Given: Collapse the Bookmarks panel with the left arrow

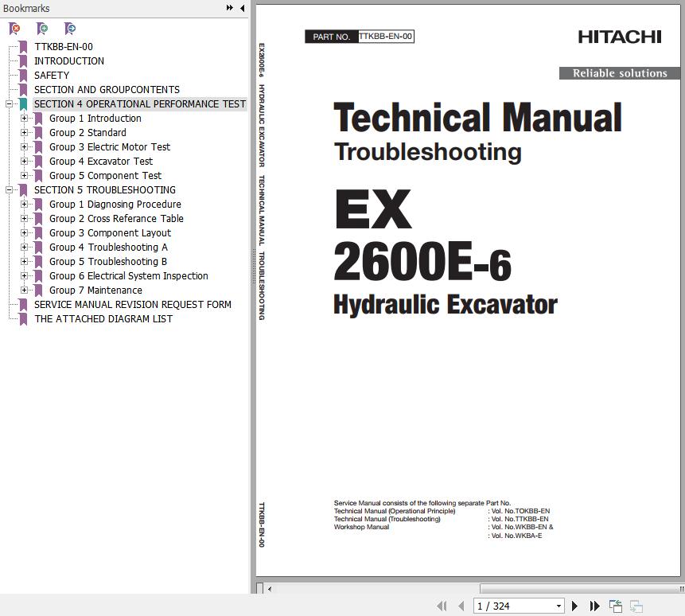Looking at the screenshot, I should coord(242,8).
